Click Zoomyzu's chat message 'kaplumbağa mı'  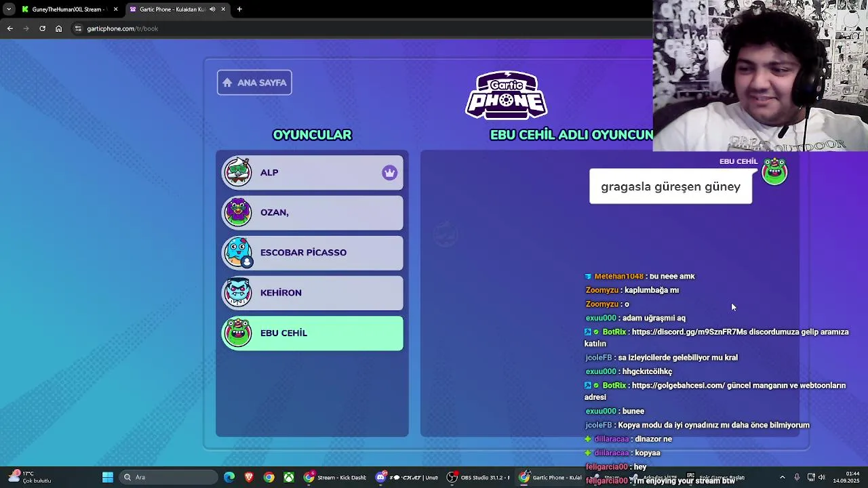pyautogui.click(x=652, y=290)
